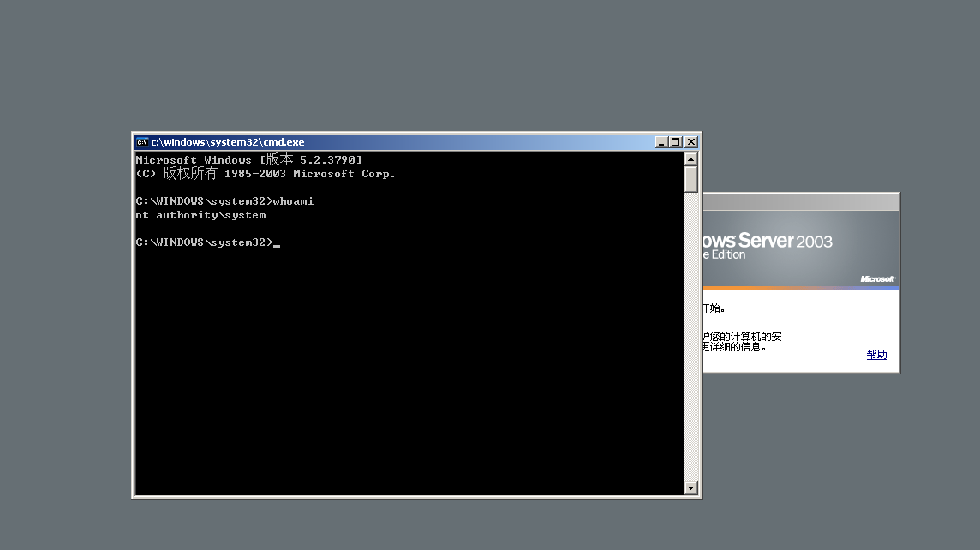
Task: Minimize the cmd.exe window
Action: tap(661, 142)
